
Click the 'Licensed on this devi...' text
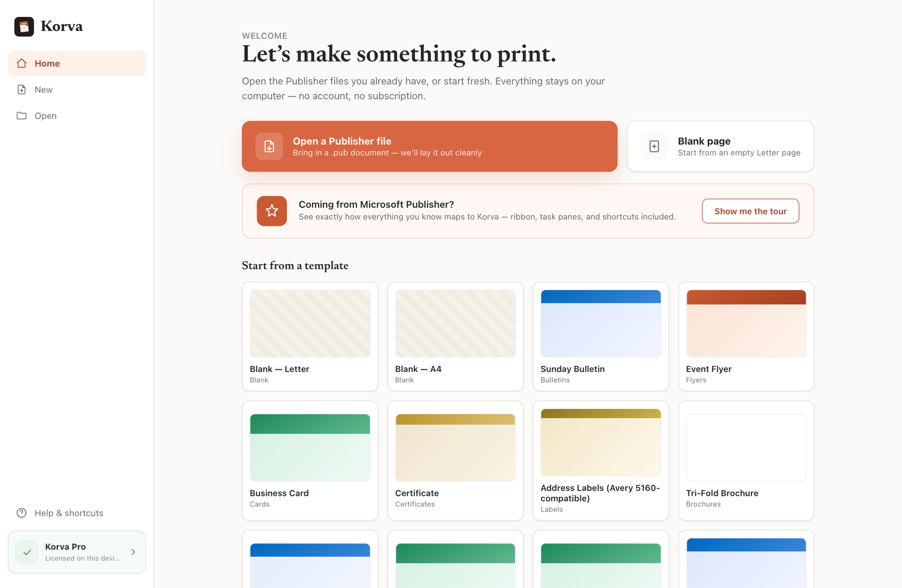click(82, 558)
